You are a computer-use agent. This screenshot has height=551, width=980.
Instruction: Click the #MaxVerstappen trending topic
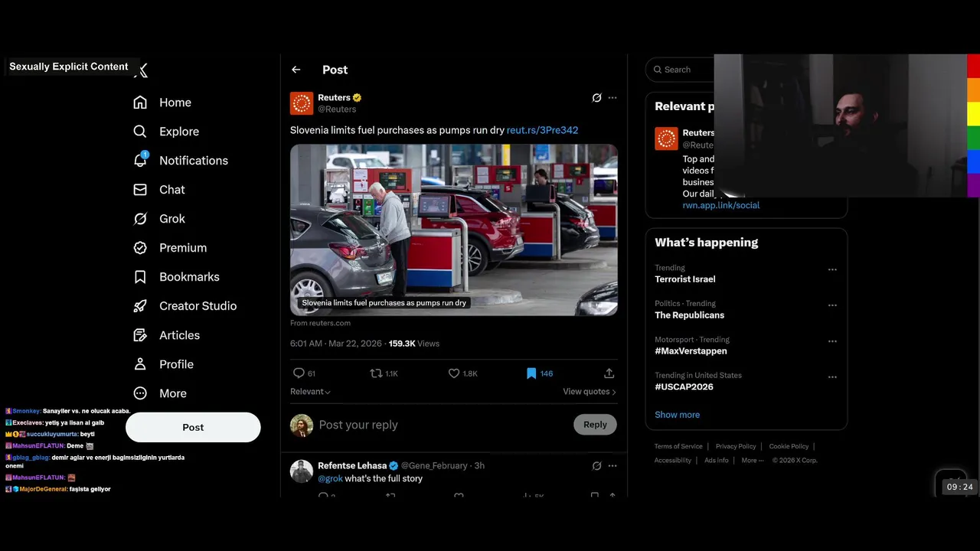(x=691, y=351)
